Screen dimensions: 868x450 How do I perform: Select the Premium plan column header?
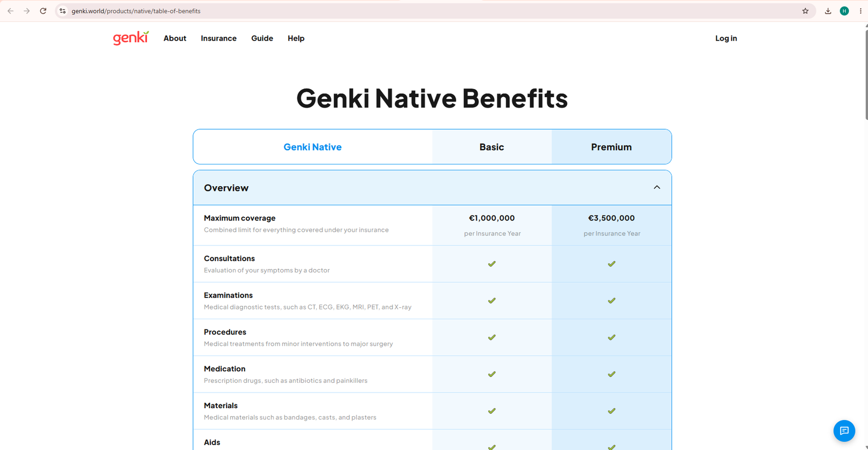click(x=611, y=147)
